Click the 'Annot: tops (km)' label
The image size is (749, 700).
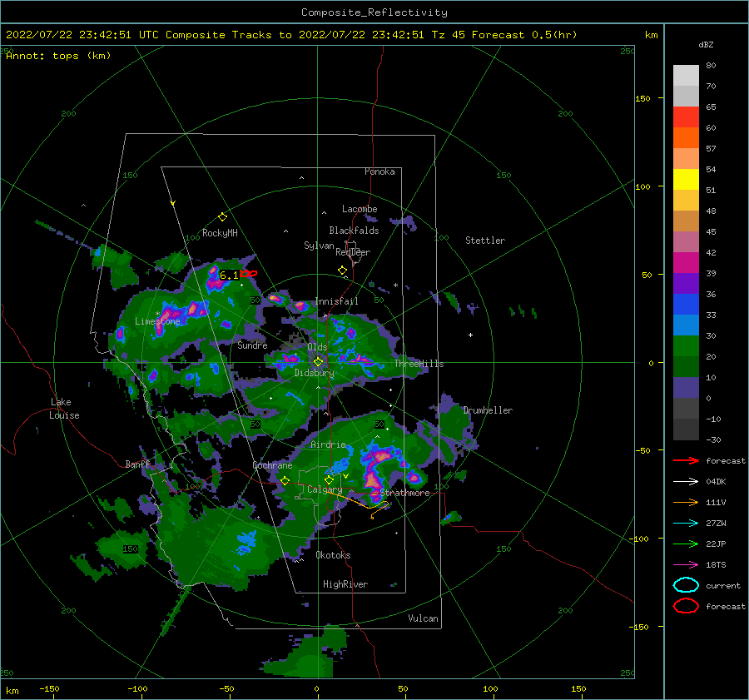pyautogui.click(x=58, y=56)
